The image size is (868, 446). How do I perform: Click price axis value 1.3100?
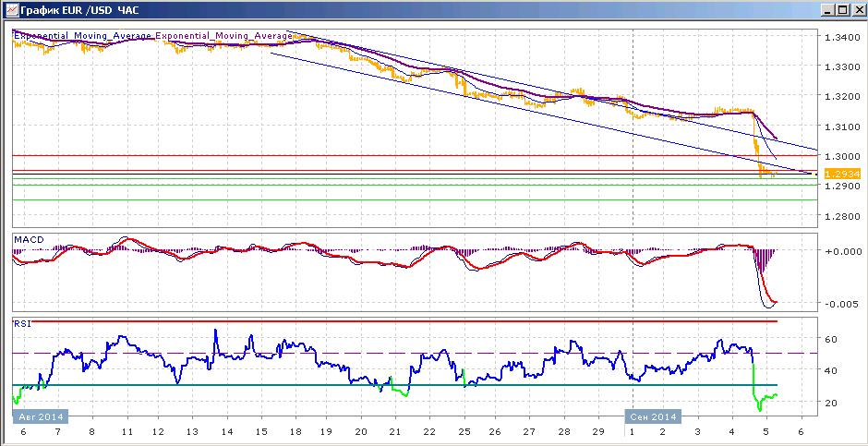coord(841,127)
